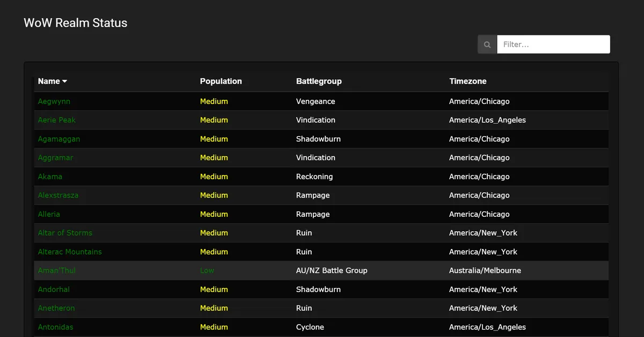Screen dimensions: 644x337
Task: Sort by the Timezone column header
Action: (467, 82)
